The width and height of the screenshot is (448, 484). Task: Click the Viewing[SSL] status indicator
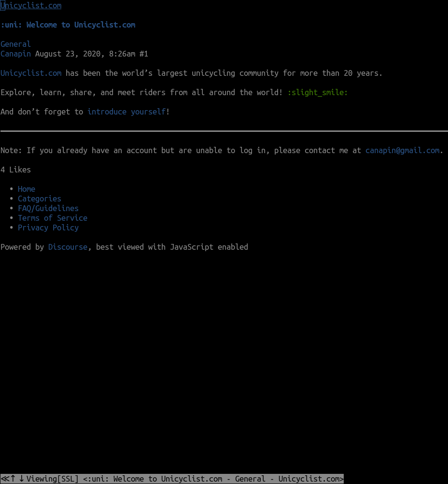[52, 479]
